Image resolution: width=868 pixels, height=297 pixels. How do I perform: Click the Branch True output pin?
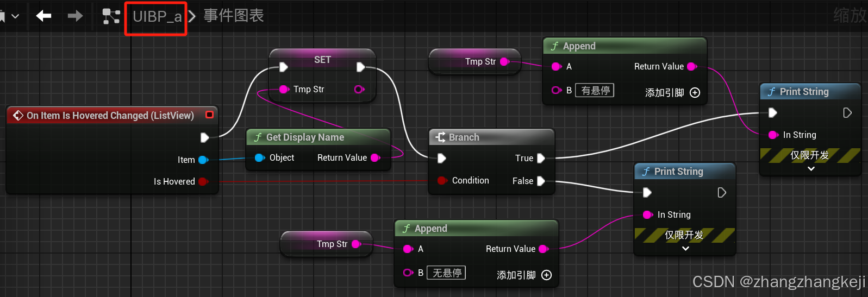[541, 158]
